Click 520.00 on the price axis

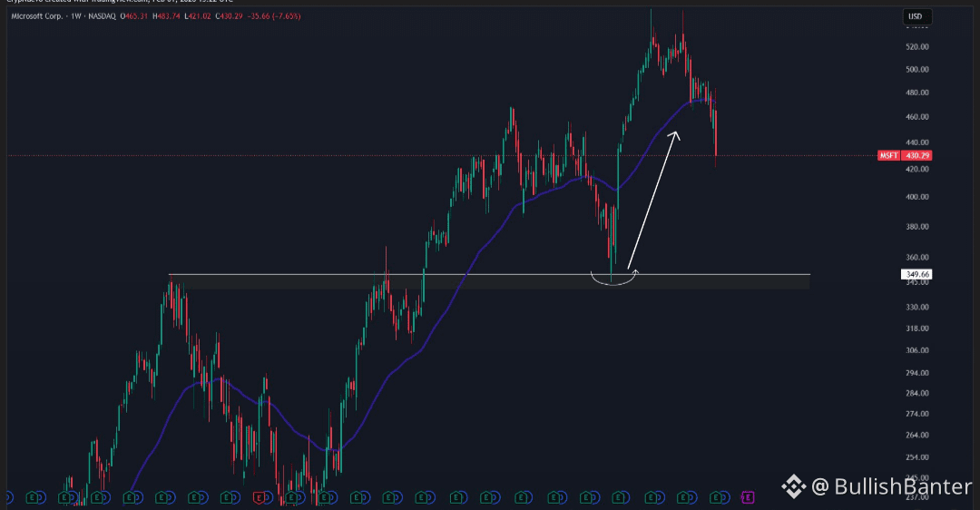(x=916, y=47)
